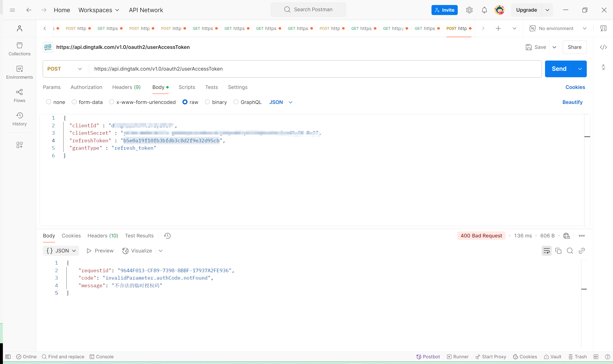The height and width of the screenshot is (364, 613).
Task: Open the JSON body format dropdown
Action: point(281,102)
